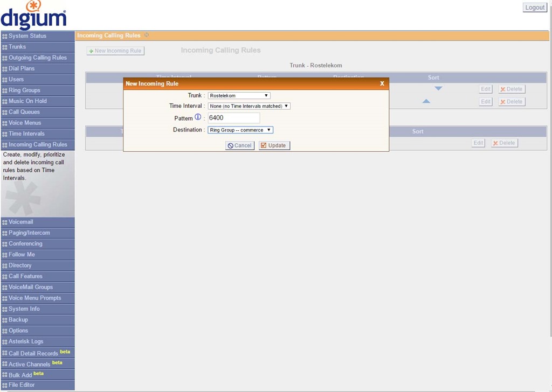Screen dimensions: 552x392
Task: Click the Digium logo
Action: [33, 15]
